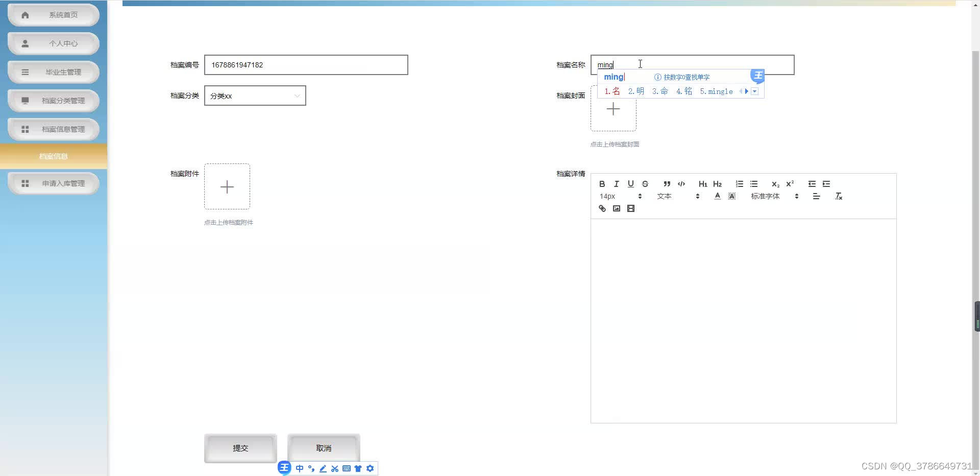The image size is (980, 476).
Task: Apply subscript formatting
Action: click(776, 184)
